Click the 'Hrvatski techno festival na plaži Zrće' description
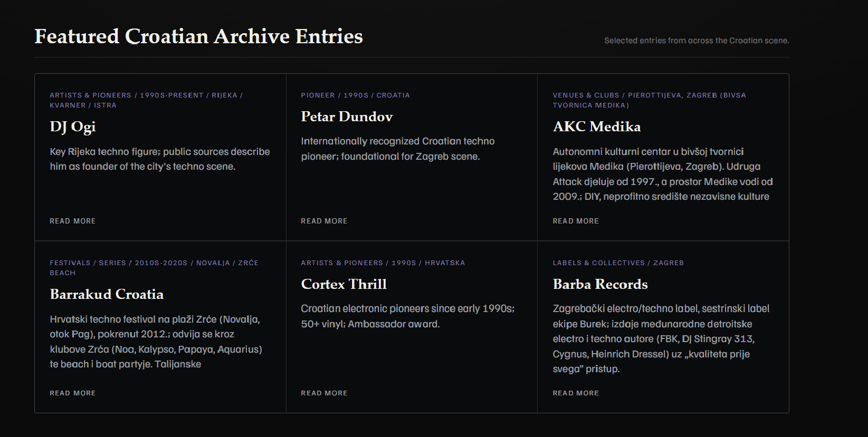 coord(156,342)
